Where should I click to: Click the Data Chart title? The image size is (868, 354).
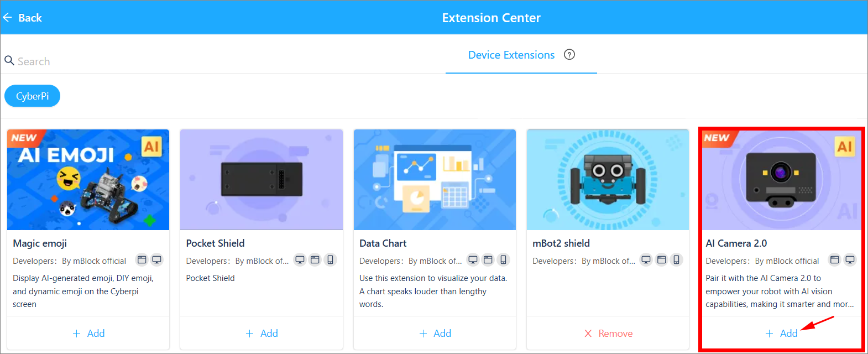tap(383, 243)
